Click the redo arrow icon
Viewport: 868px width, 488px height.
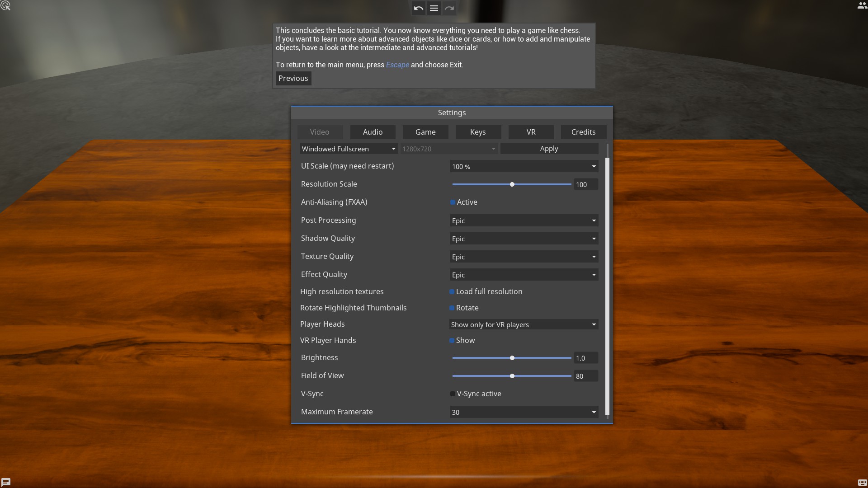coord(449,8)
